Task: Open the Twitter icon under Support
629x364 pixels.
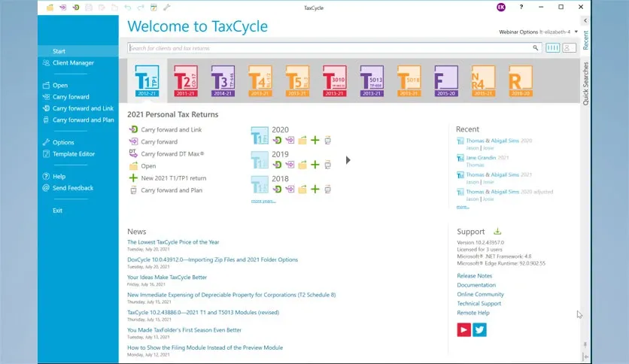Action: click(479, 330)
